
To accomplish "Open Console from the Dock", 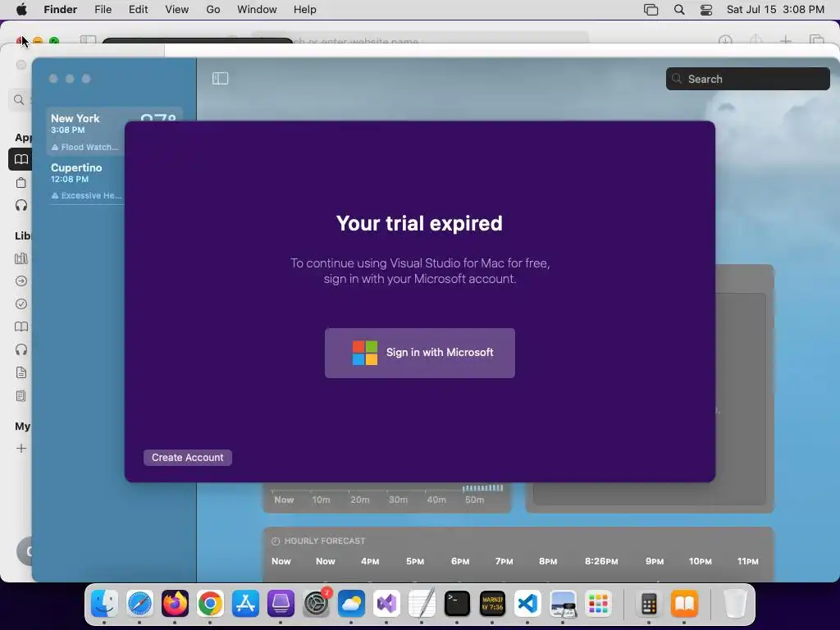I will coord(492,604).
